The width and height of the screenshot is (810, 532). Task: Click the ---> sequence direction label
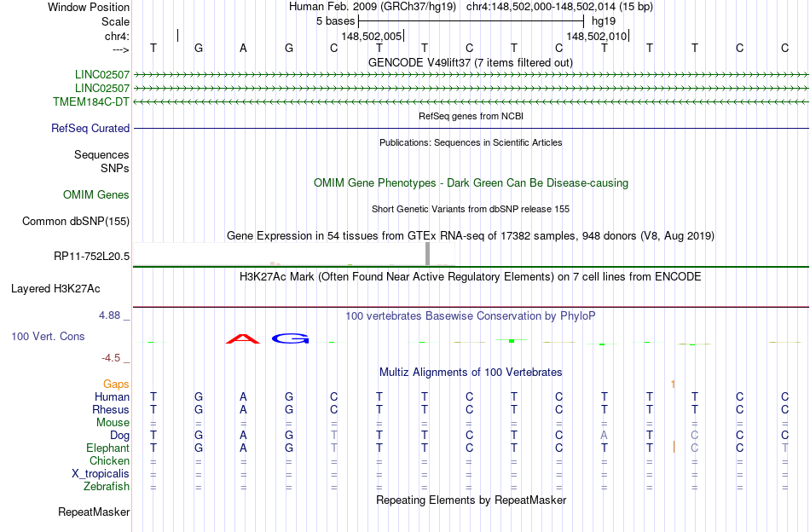(x=120, y=49)
